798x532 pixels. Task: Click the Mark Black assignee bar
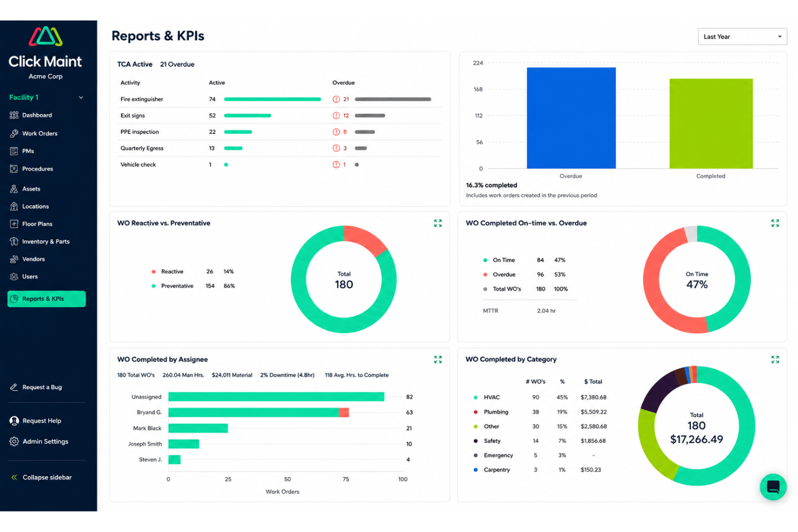point(198,428)
